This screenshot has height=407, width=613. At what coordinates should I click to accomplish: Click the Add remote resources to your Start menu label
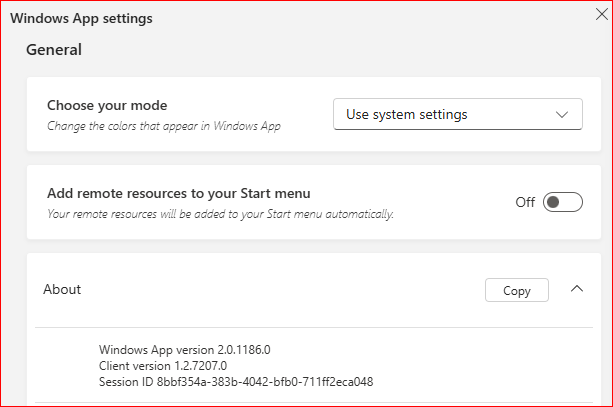coord(179,194)
